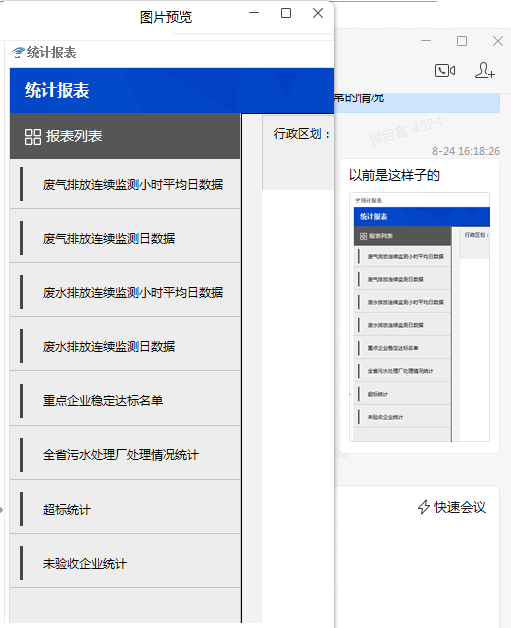The height and width of the screenshot is (628, 511).
Task: Close the 图片预览 preview window
Action: pos(318,13)
